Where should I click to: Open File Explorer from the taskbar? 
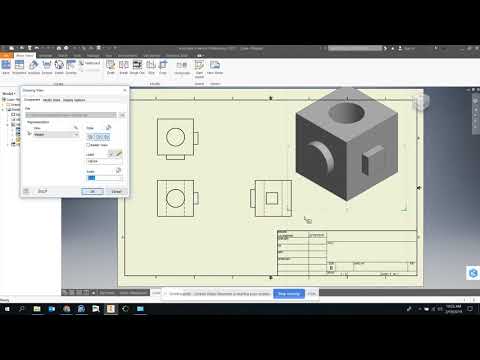(x=37, y=309)
